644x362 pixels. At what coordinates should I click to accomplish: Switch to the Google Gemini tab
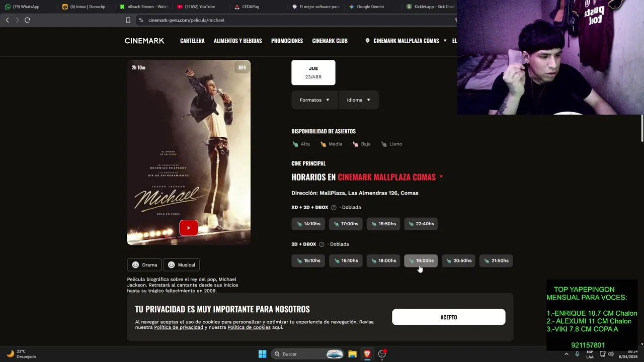374,7
